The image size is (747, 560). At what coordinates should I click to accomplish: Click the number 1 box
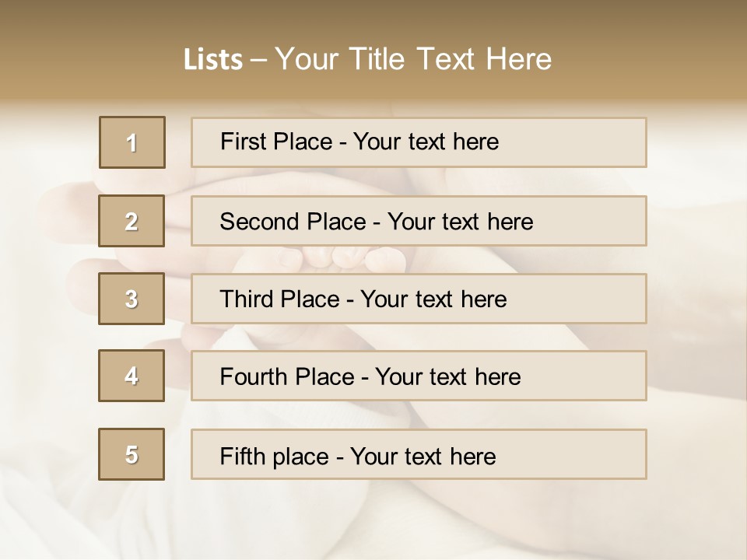tap(132, 142)
